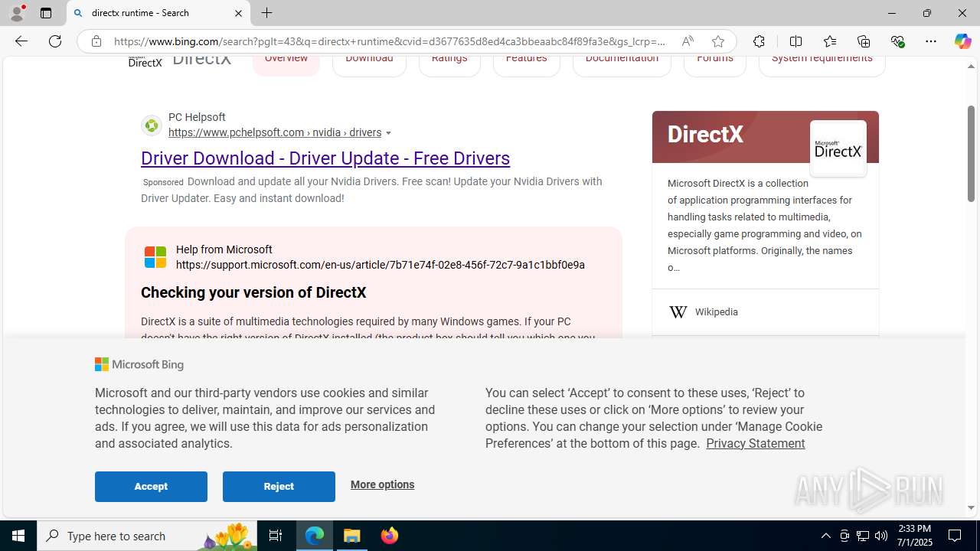Click the page vertical scrollbar thumb
Viewport: 980px width, 551px height.
click(971, 153)
